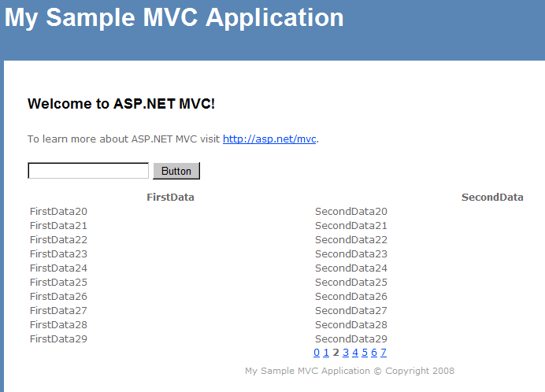Image resolution: width=545 pixels, height=392 pixels.
Task: Select current page number 2 in pager
Action: [336, 353]
